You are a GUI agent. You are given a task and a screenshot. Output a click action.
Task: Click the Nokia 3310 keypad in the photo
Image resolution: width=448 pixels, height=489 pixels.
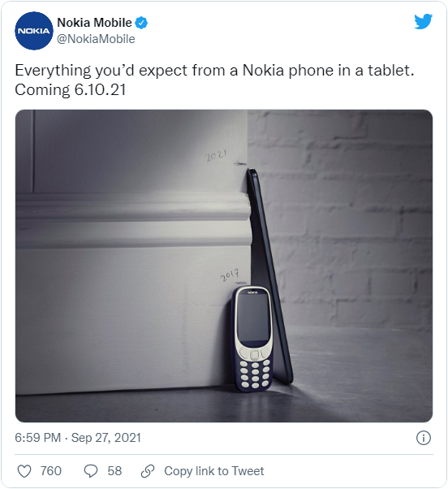click(x=255, y=374)
